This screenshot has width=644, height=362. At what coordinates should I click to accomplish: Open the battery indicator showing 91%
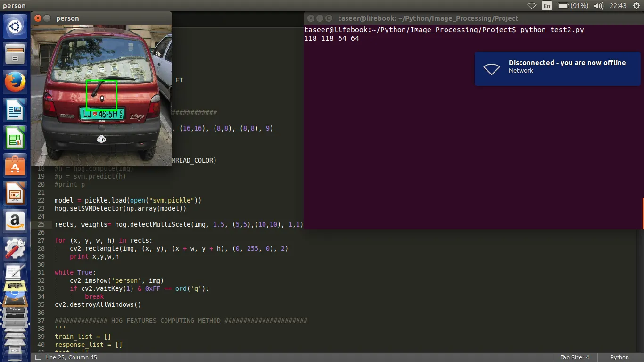pos(573,6)
